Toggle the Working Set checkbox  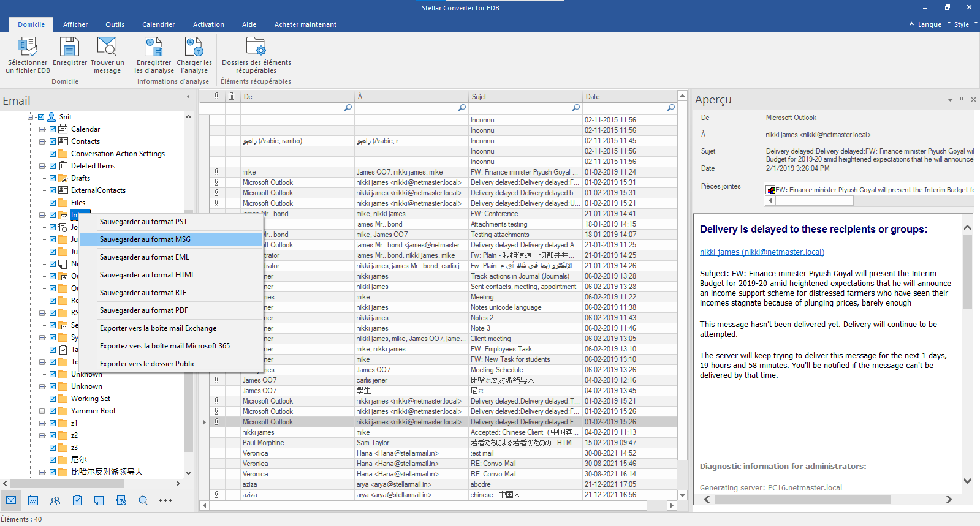[x=53, y=399]
